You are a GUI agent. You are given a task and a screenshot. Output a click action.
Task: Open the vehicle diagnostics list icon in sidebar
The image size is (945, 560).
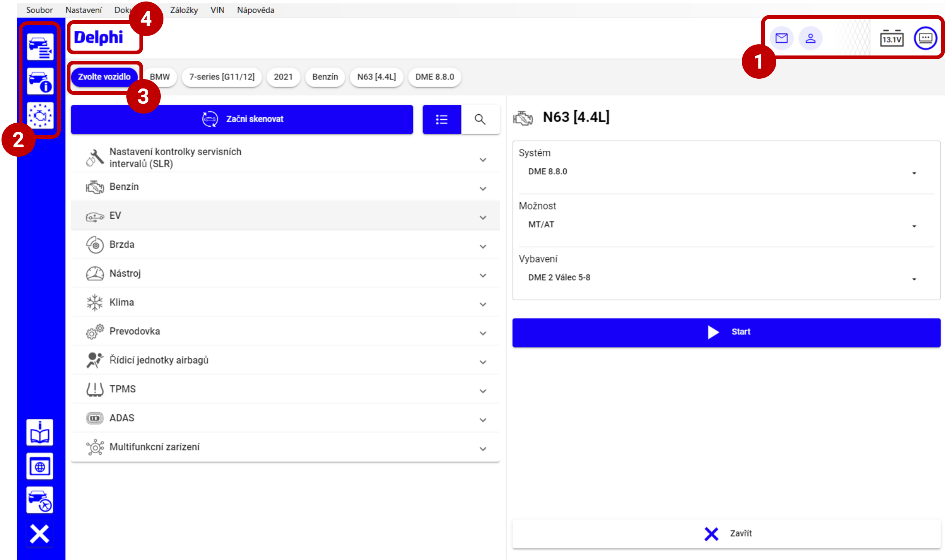coord(40,47)
